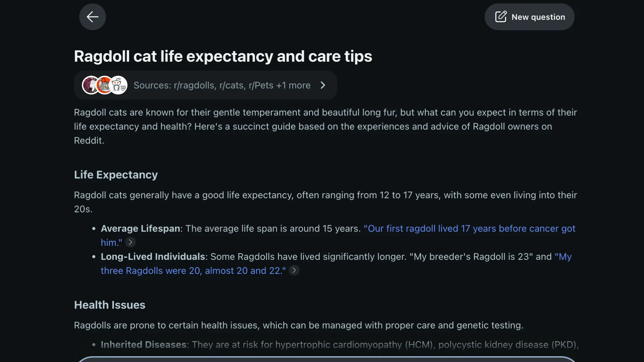Click the question input box at bottom

(x=322, y=360)
